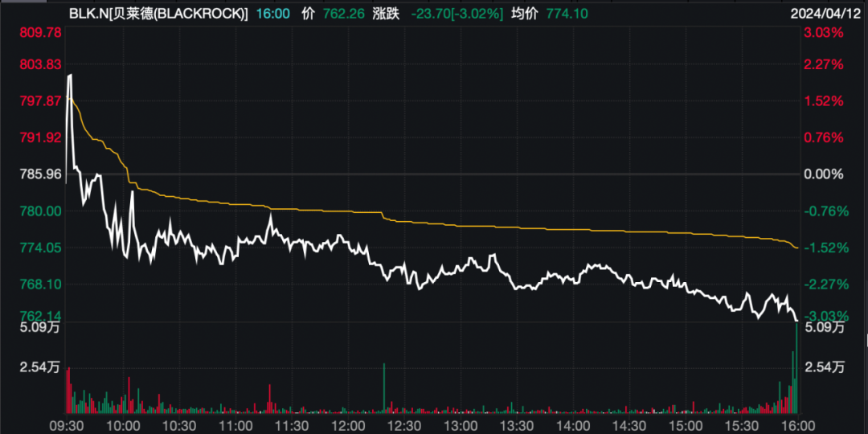
Task: Click the right end of yellow average line
Action: tap(796, 248)
